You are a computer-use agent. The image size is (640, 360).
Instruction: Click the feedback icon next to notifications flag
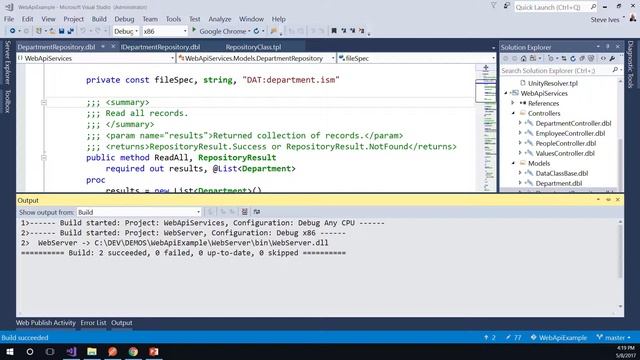point(507,6)
